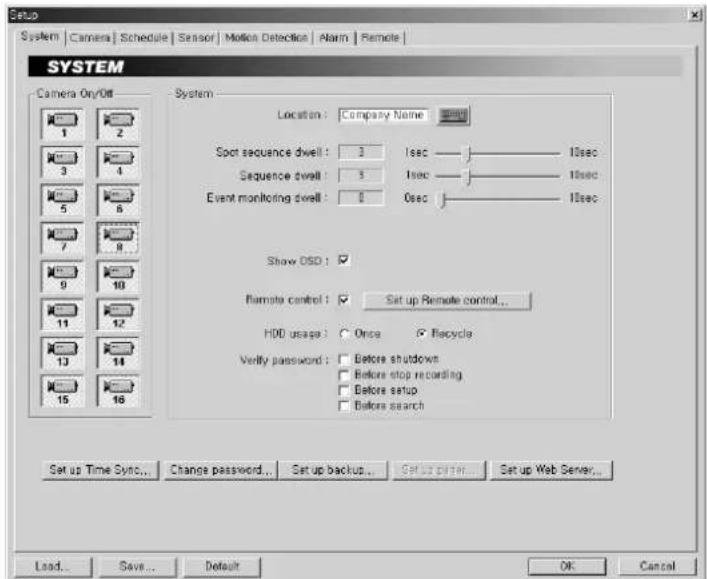Click the Save button
This screenshot has width=707, height=579.
137,566
